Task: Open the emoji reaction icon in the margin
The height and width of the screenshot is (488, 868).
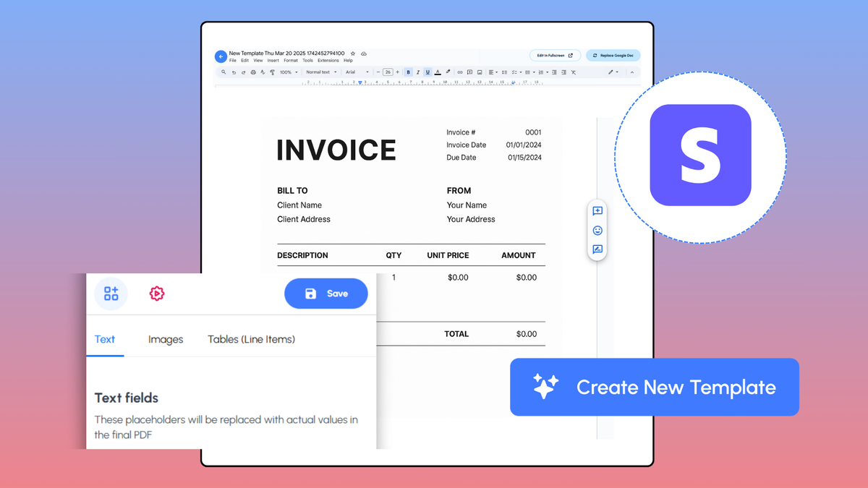Action: pyautogui.click(x=597, y=230)
